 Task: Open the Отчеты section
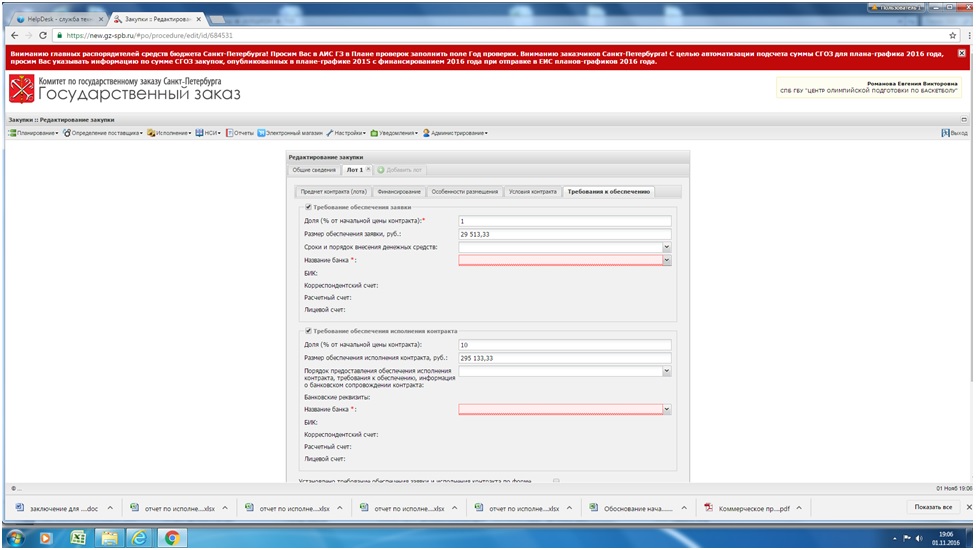click(x=240, y=133)
